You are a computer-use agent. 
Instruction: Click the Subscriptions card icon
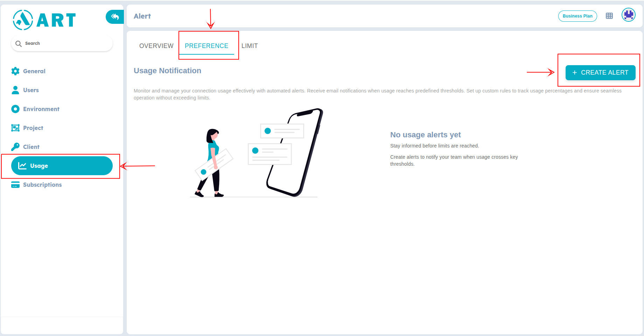(15, 185)
